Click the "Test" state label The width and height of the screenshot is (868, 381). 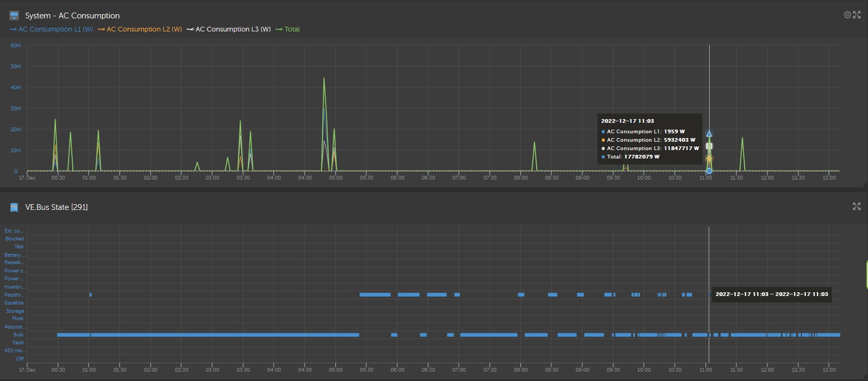coord(19,247)
